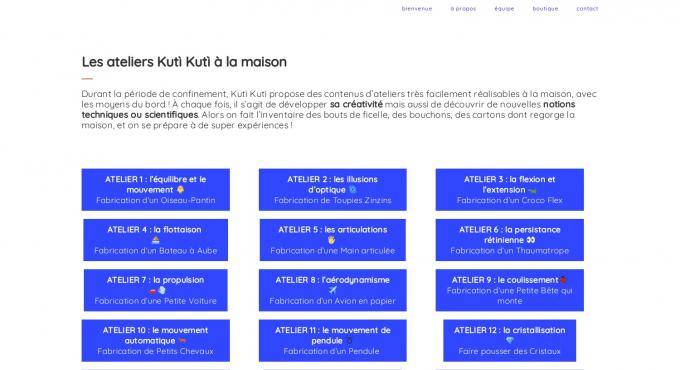
Task: Click the hand emoji in Atelier 5
Action: click(x=332, y=240)
